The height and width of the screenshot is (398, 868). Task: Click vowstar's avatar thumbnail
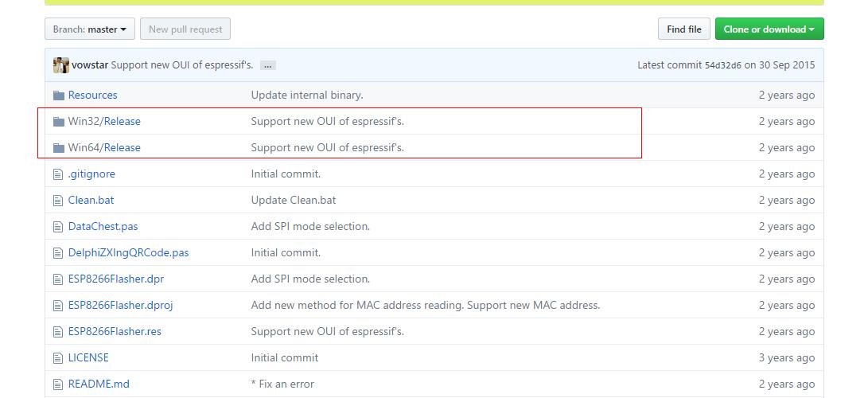pos(61,65)
